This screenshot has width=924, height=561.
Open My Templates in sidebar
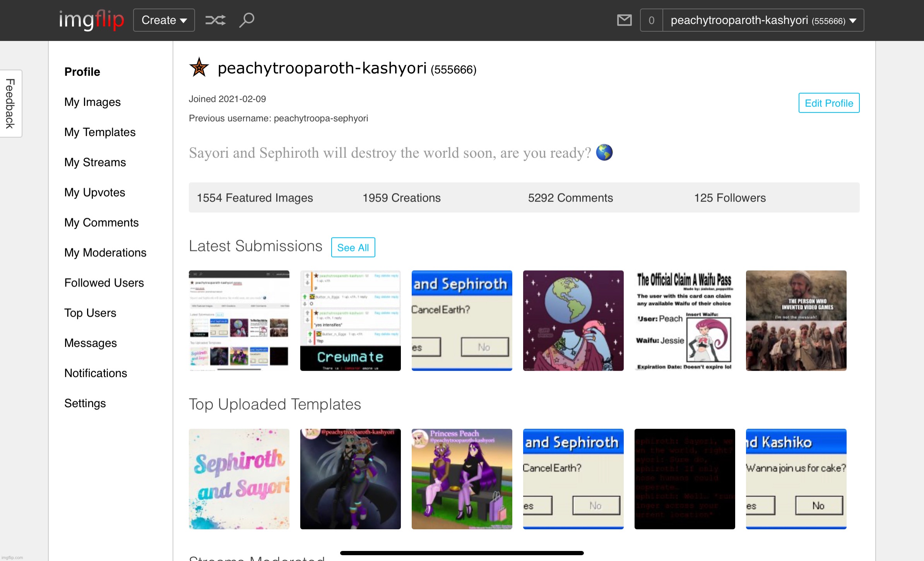click(x=100, y=132)
